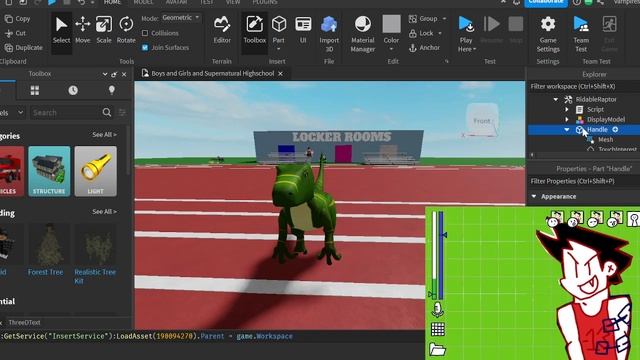Viewport: 640px width, 360px height.
Task: Open the UI editor button
Action: [x=303, y=30]
